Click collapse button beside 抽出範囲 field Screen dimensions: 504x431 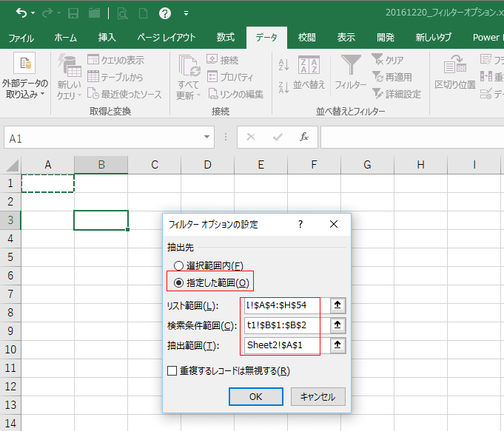coord(337,345)
